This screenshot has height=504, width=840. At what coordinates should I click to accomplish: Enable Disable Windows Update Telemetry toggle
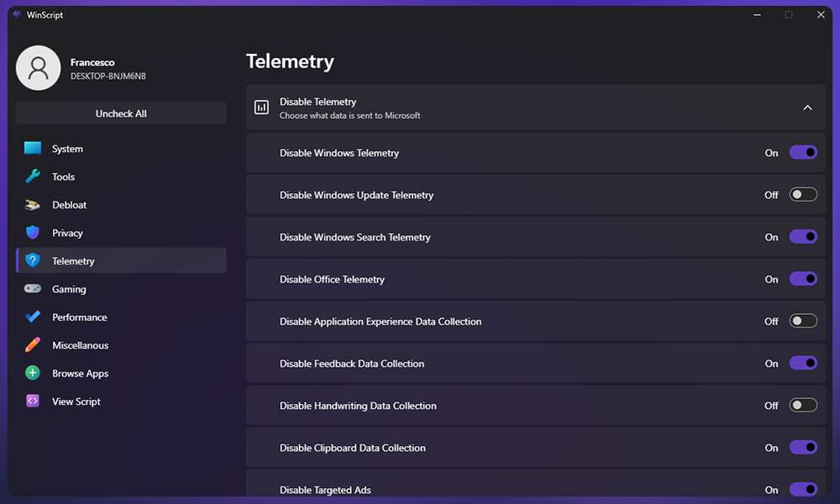click(803, 194)
